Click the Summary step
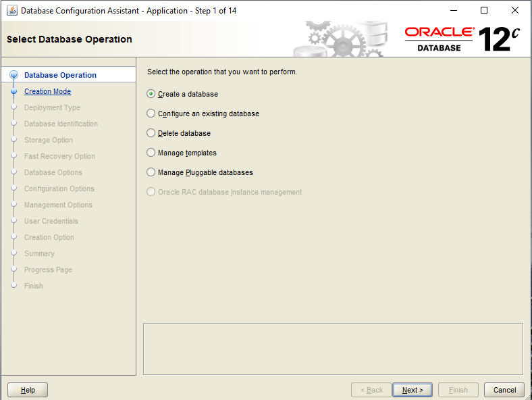This screenshot has width=532, height=400. click(x=39, y=253)
